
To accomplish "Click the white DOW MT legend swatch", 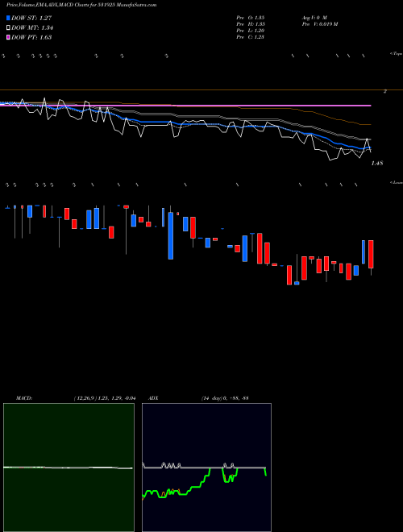I will coord(8,28).
